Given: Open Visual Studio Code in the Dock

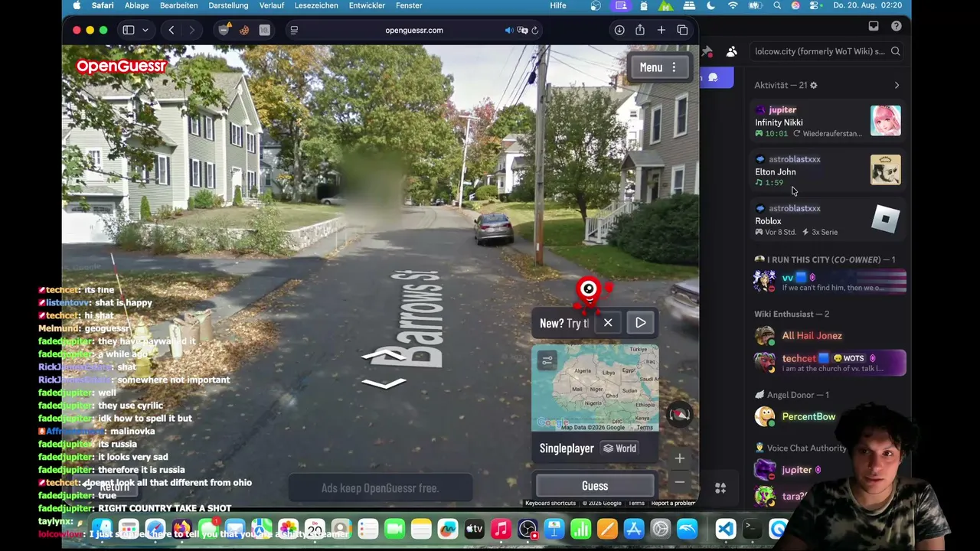Looking at the screenshot, I should (725, 529).
